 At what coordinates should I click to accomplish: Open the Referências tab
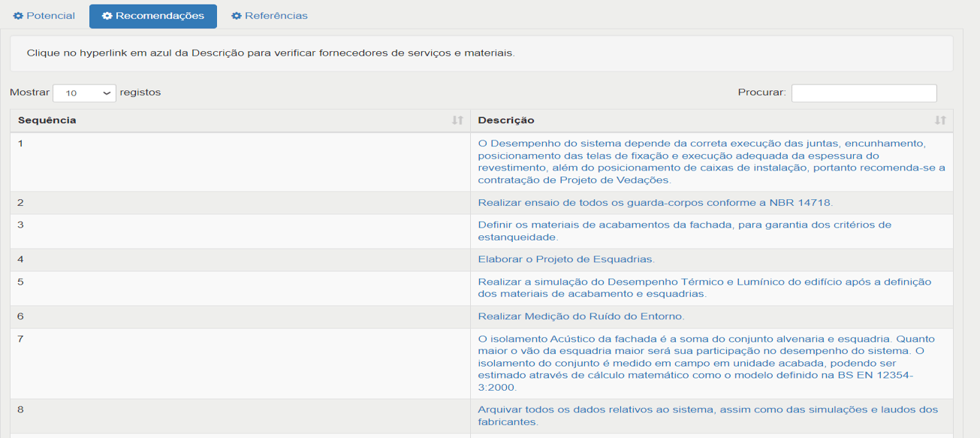coord(270,16)
